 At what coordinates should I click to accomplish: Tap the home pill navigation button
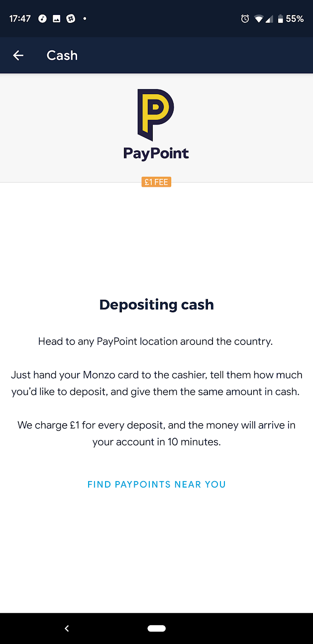(x=156, y=629)
